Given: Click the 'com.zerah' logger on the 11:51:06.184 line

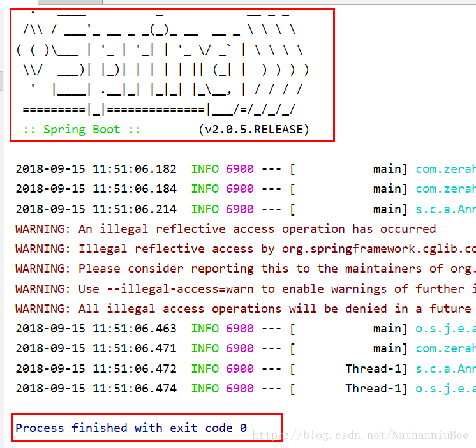Looking at the screenshot, I should point(445,190).
